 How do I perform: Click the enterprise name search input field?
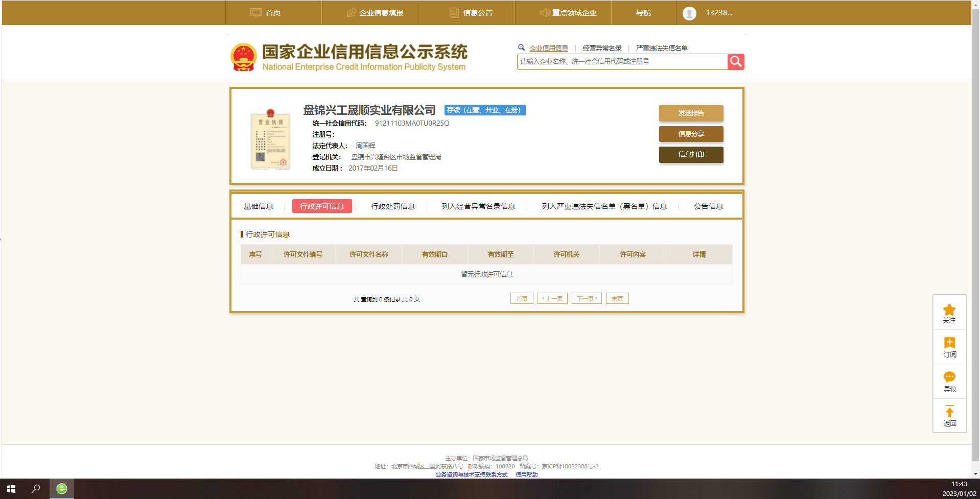622,62
